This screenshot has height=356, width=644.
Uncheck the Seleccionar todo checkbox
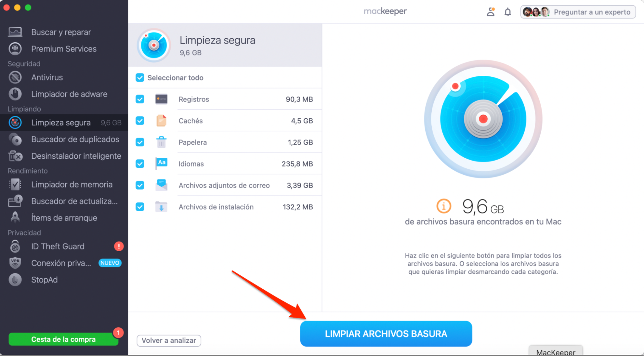click(140, 77)
